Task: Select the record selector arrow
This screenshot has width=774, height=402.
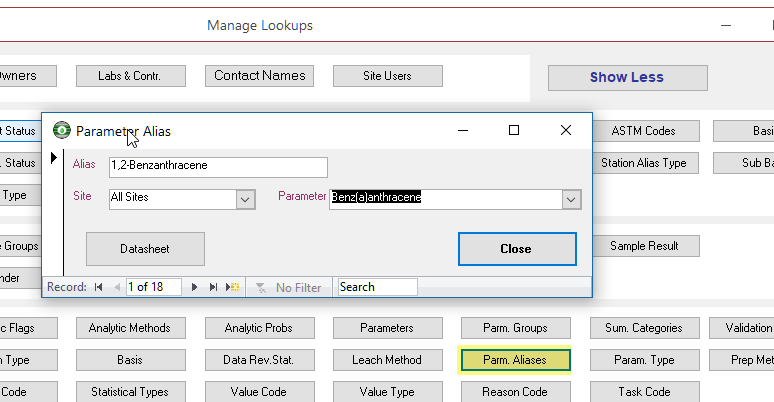Action: click(x=54, y=158)
